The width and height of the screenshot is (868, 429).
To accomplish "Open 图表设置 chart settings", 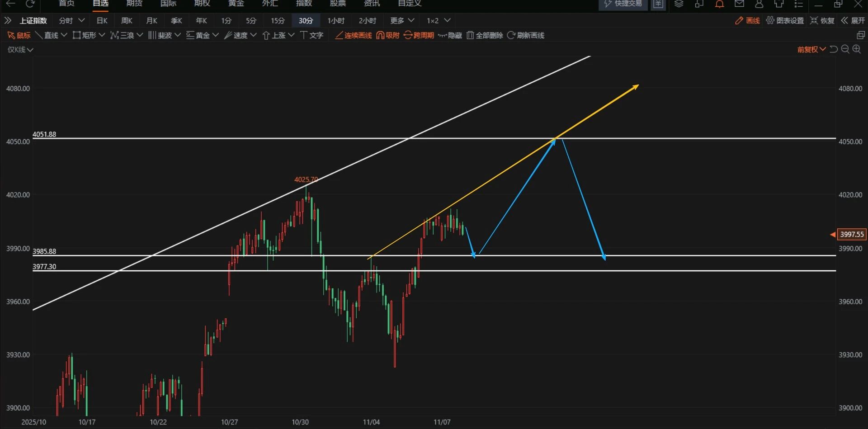I will click(785, 20).
